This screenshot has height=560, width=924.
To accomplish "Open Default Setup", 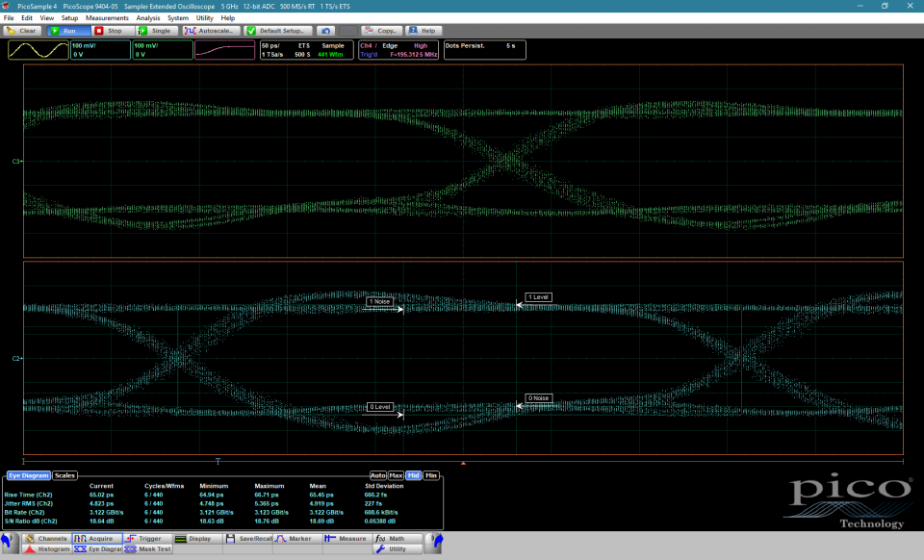I will [x=278, y=31].
